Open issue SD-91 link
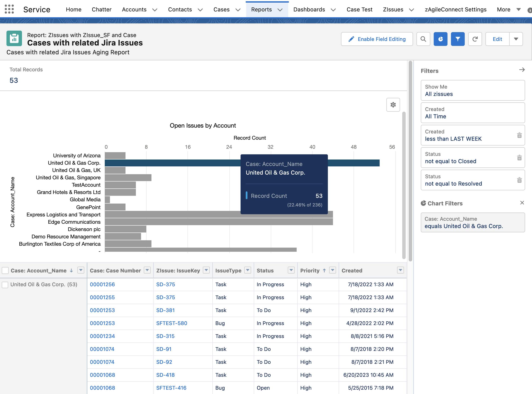Viewport: 532px width, 394px height. [164, 349]
